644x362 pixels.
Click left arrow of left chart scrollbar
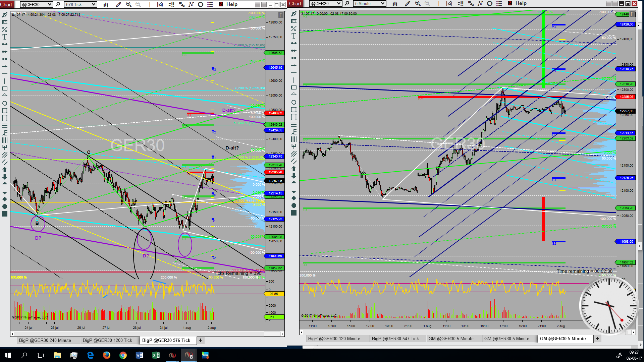tap(12, 334)
